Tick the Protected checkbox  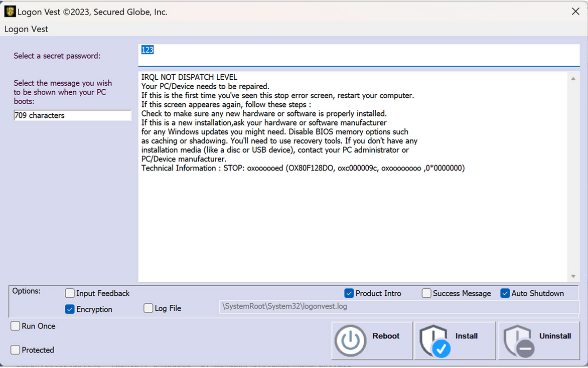(x=15, y=349)
